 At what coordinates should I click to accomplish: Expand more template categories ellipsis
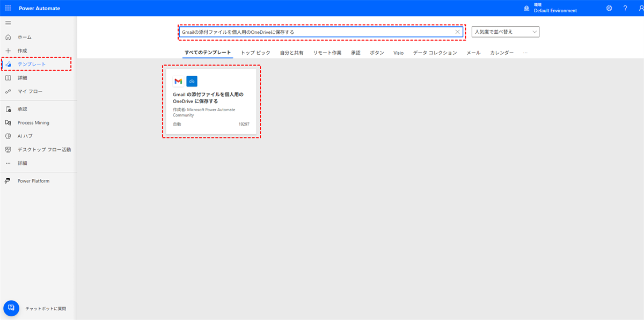tap(525, 53)
